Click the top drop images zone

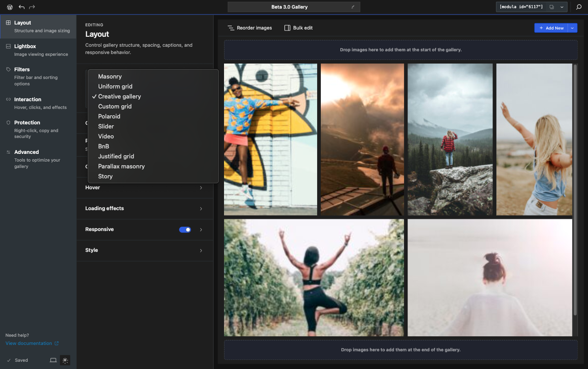[x=401, y=50]
